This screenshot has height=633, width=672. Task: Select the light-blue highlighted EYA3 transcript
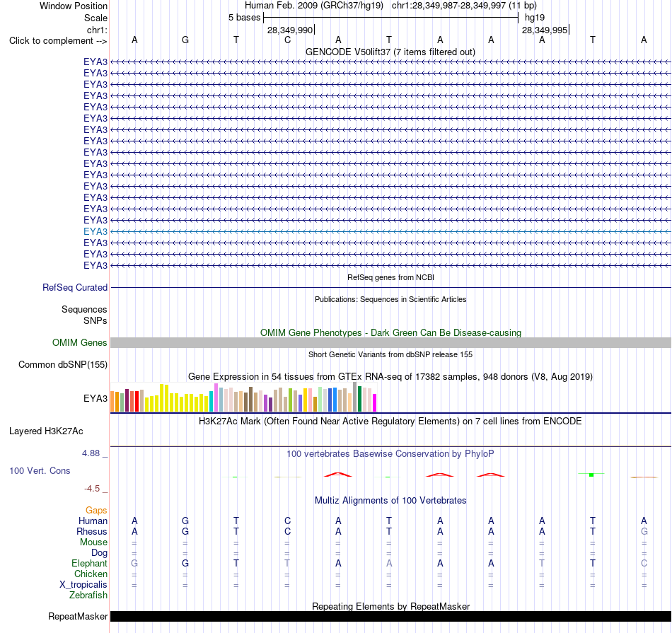(390, 231)
